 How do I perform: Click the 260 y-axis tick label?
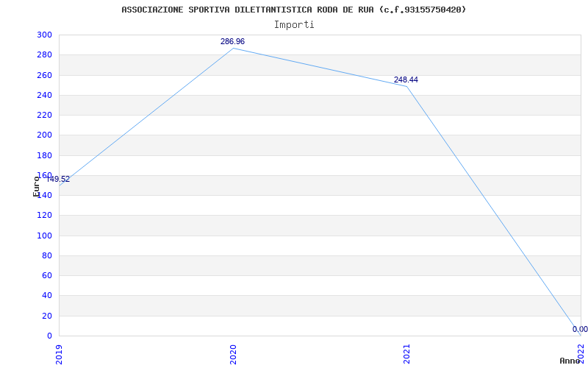click(x=44, y=75)
